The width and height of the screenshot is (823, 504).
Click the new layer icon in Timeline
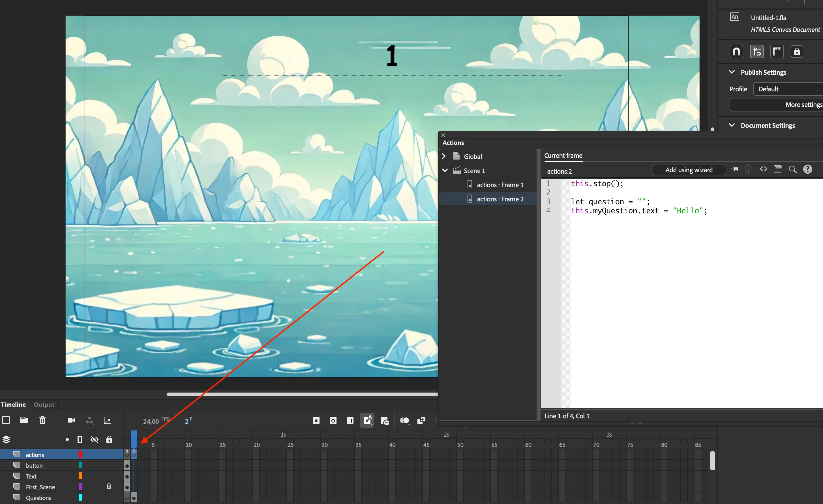(6, 420)
